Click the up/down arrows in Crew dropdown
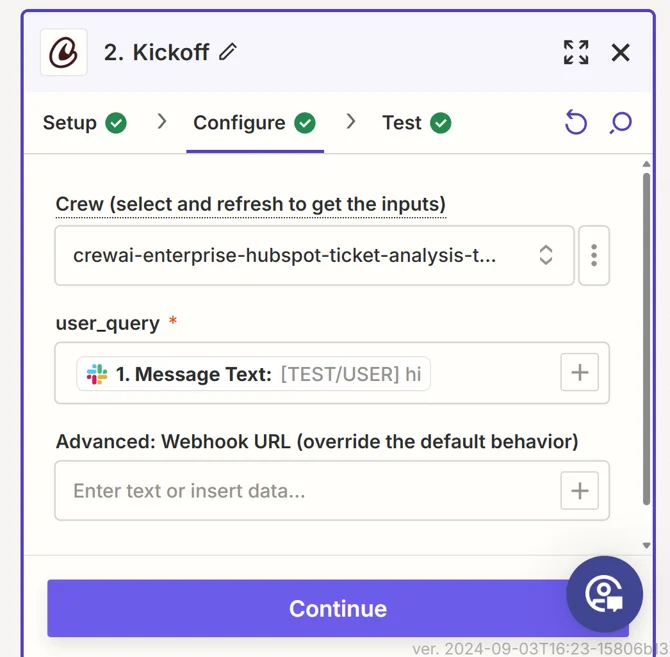This screenshot has height=657, width=670. click(546, 255)
